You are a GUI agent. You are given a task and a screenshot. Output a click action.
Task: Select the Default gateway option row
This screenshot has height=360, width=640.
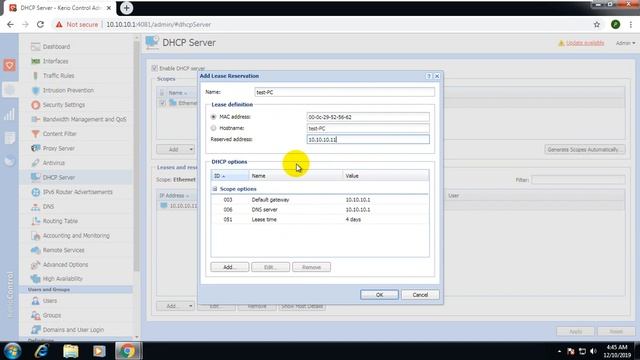(320, 200)
